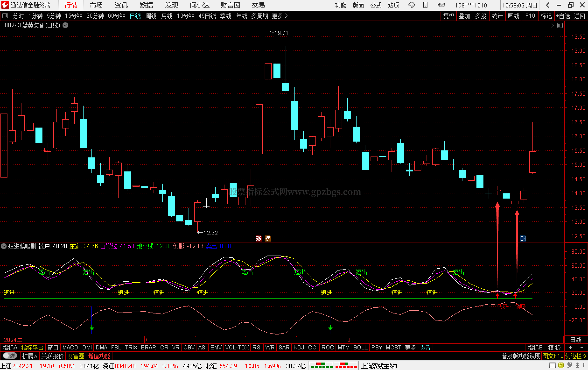Select the KDJ indicator
588x370 pixels.
tap(299, 347)
